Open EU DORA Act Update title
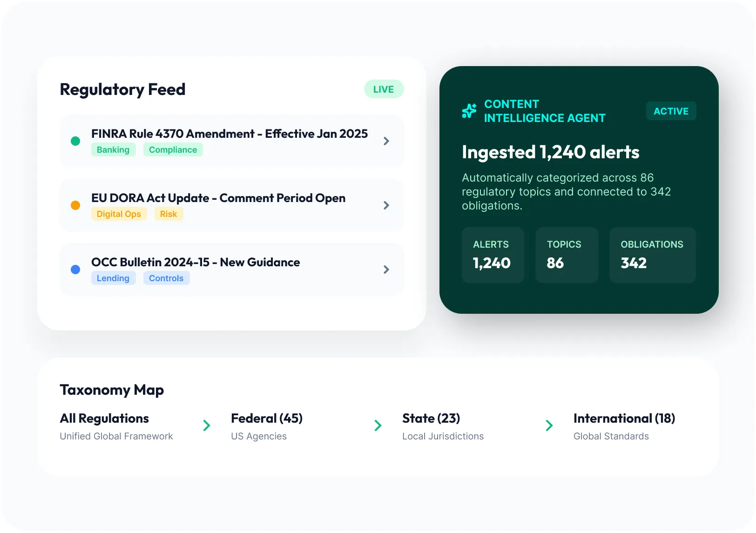The width and height of the screenshot is (756, 533). pos(218,198)
